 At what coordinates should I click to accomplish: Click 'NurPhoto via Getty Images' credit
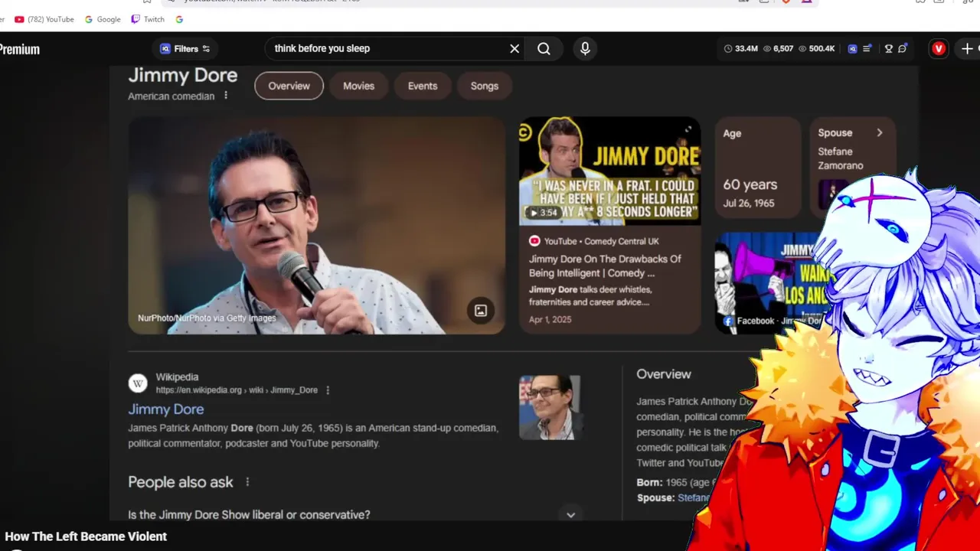tap(207, 318)
